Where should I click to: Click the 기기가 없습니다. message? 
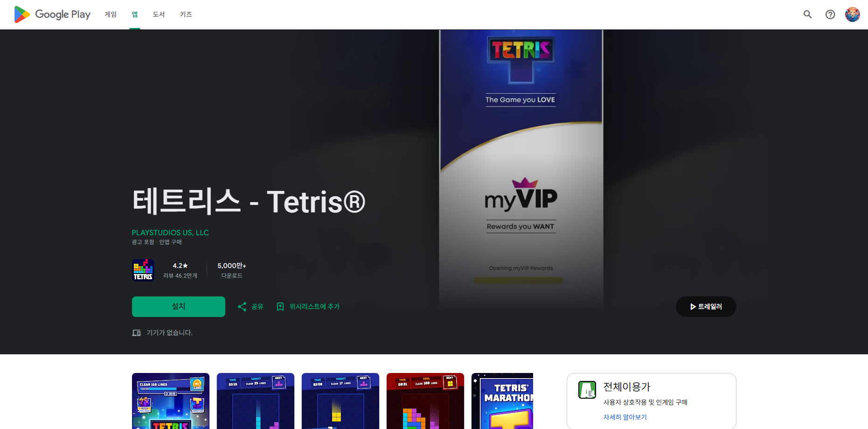click(170, 333)
